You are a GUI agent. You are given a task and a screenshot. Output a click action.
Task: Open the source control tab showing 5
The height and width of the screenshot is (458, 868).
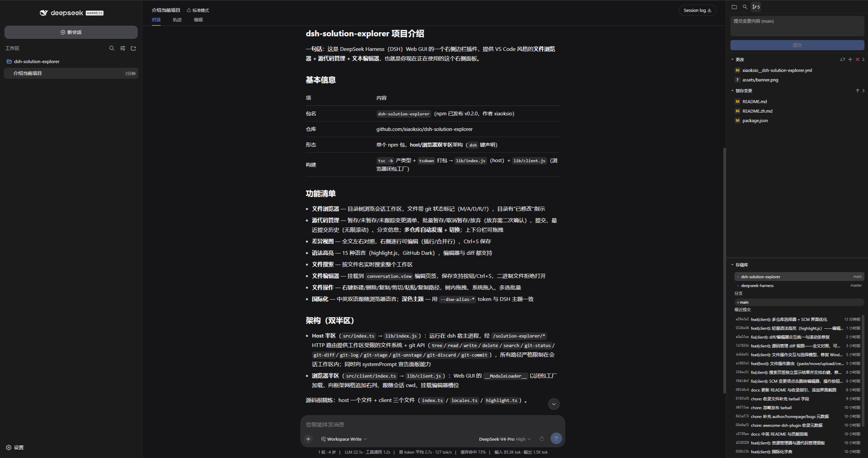click(x=756, y=7)
